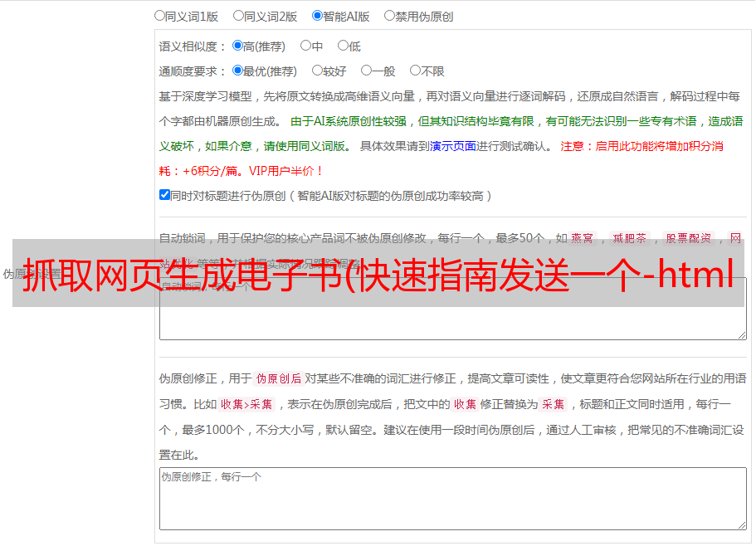The image size is (756, 546).
Task: Click the red 注意：启用此功能将增加积分消 text
Action: pos(641,146)
